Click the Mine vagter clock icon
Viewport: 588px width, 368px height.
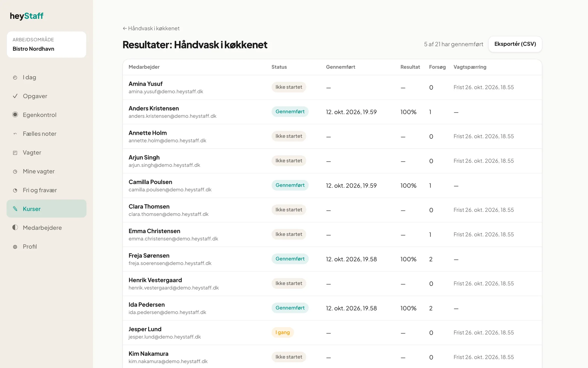(15, 171)
